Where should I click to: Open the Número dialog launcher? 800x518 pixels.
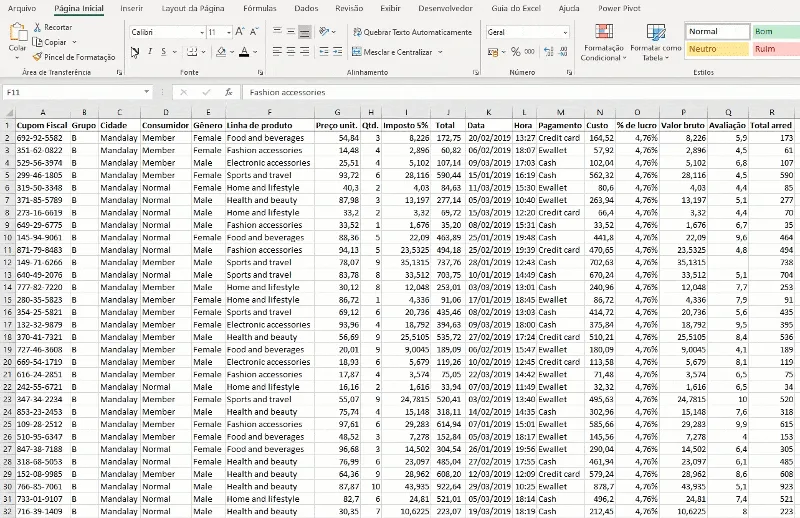coord(569,72)
